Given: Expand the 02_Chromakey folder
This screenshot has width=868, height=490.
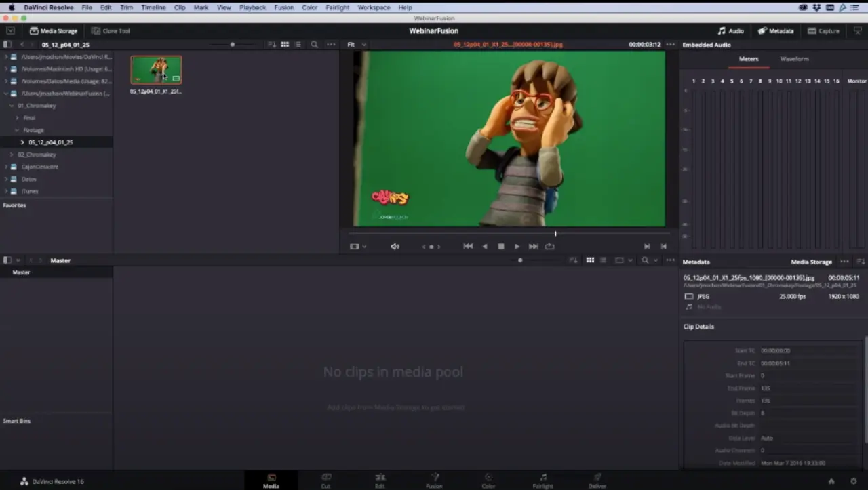Looking at the screenshot, I should pos(12,155).
